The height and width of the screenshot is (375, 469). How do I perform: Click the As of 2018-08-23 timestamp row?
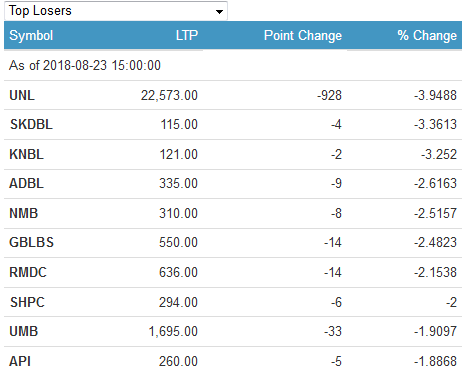click(x=233, y=65)
